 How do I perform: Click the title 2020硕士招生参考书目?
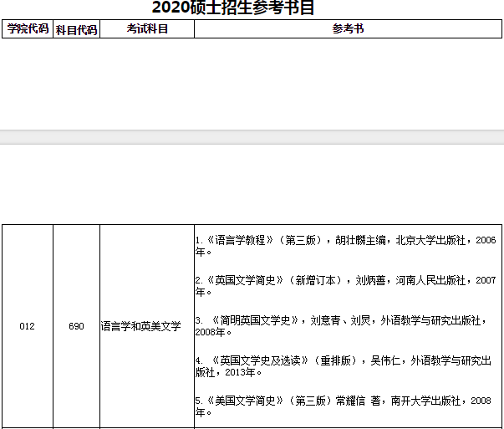click(233, 9)
